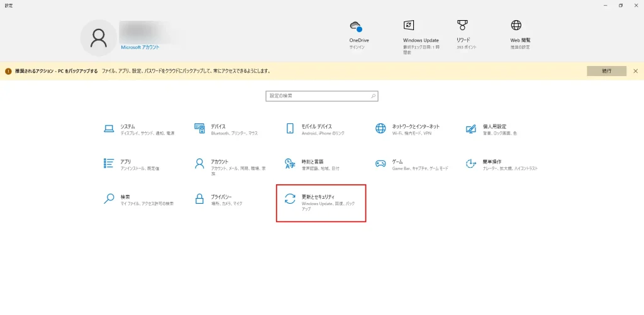Open the システム settings icon
Viewport: 644px width, 315px height.
pyautogui.click(x=108, y=128)
